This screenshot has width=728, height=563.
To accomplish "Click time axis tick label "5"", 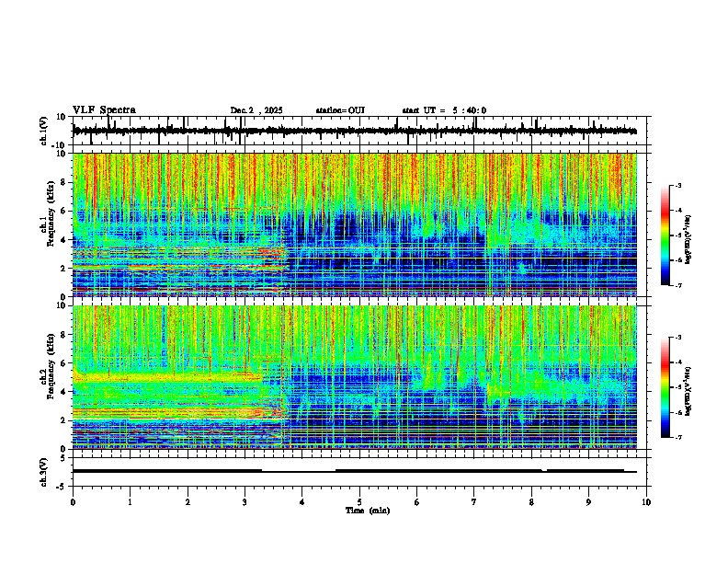I will click(x=359, y=502).
